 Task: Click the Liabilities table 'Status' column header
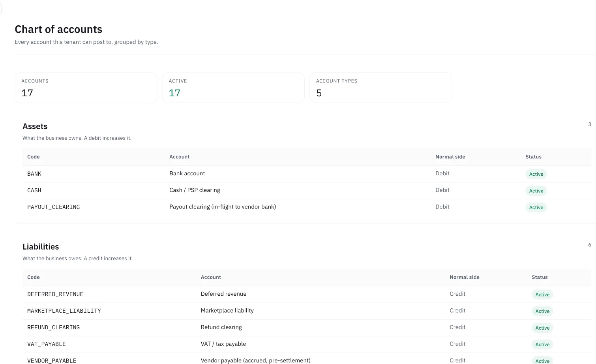(540, 277)
